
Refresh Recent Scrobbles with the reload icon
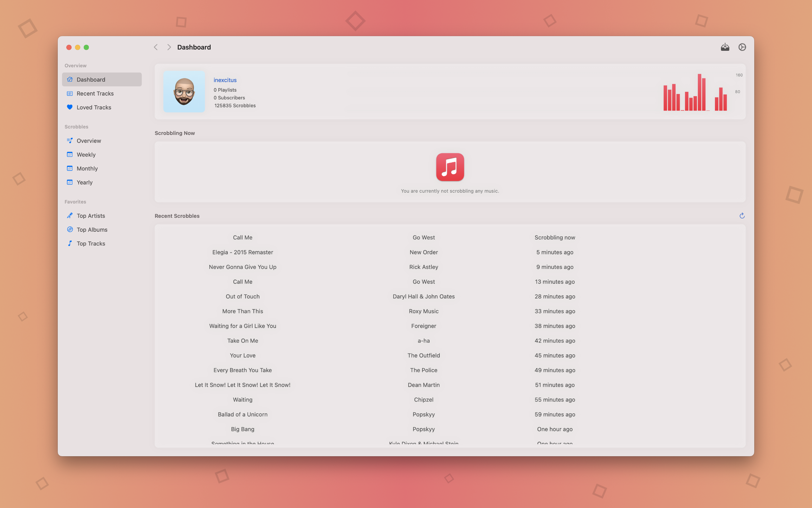[x=742, y=216]
